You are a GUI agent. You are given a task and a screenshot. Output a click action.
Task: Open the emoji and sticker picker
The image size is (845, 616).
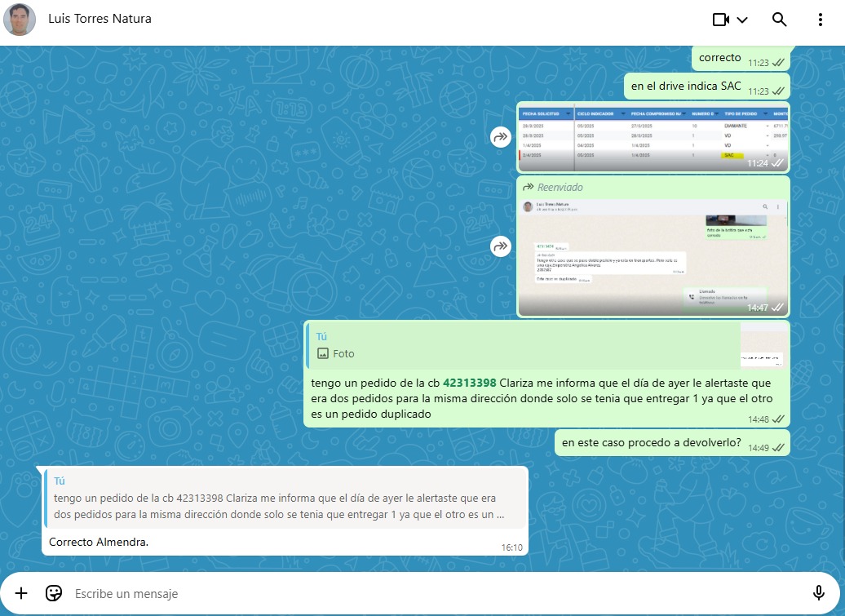tap(54, 593)
